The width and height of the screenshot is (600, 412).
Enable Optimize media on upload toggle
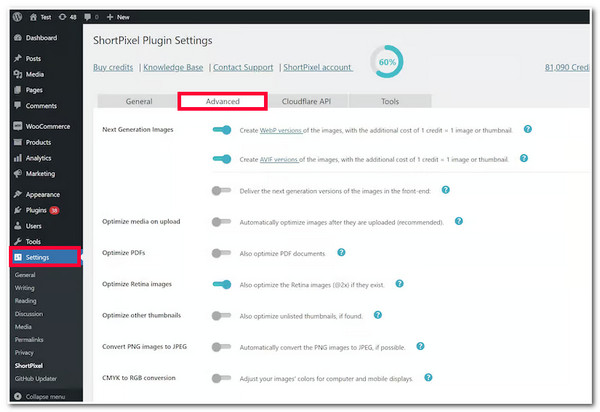point(221,221)
